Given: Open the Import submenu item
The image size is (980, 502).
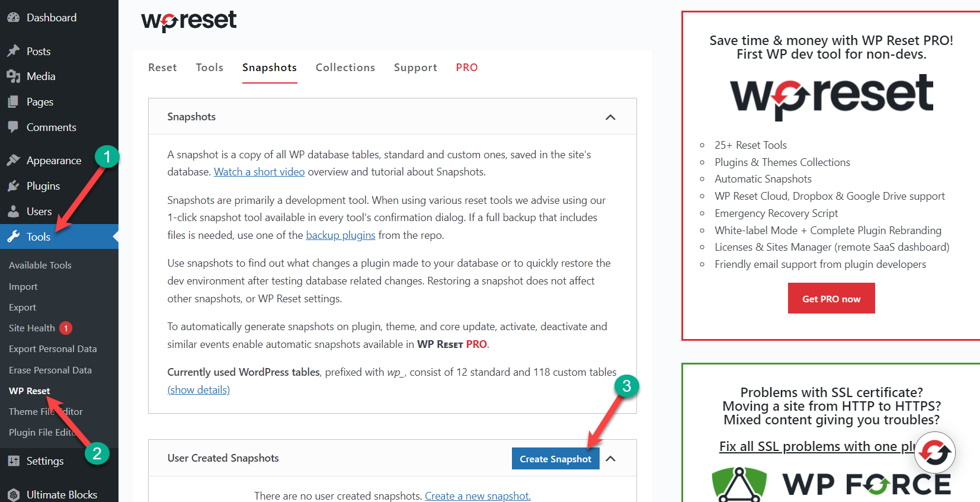Looking at the screenshot, I should click(x=23, y=287).
